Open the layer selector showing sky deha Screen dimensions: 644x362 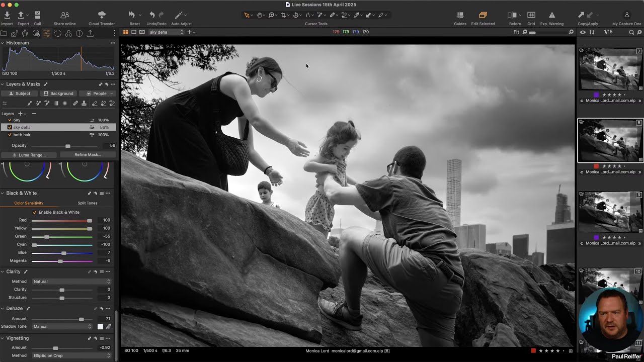pos(167,32)
